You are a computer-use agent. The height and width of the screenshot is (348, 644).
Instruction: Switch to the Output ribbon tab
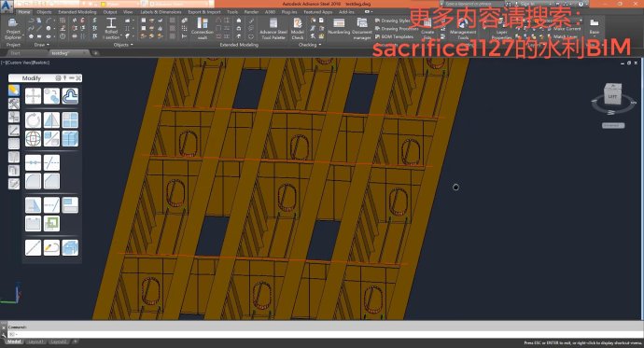pos(110,12)
